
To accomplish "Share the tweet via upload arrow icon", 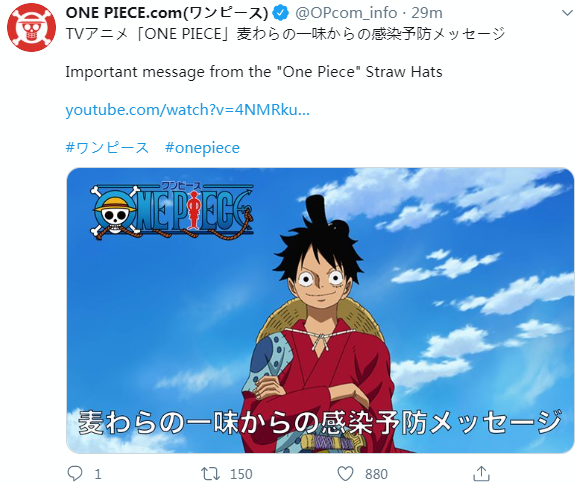I will click(x=482, y=473).
